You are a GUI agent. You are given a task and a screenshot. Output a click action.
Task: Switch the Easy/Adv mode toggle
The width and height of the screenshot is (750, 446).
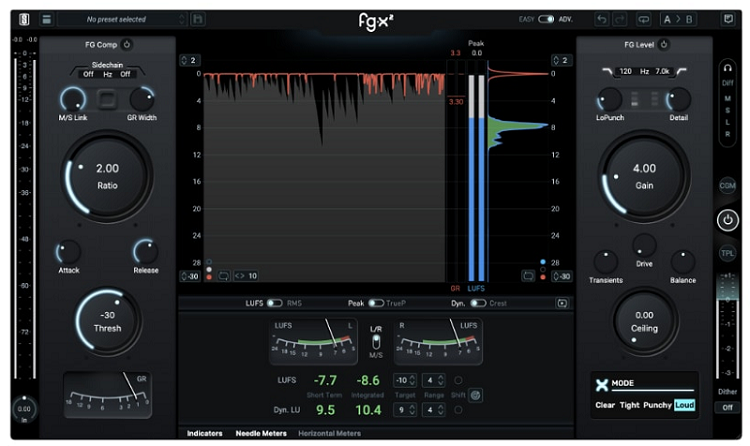546,19
